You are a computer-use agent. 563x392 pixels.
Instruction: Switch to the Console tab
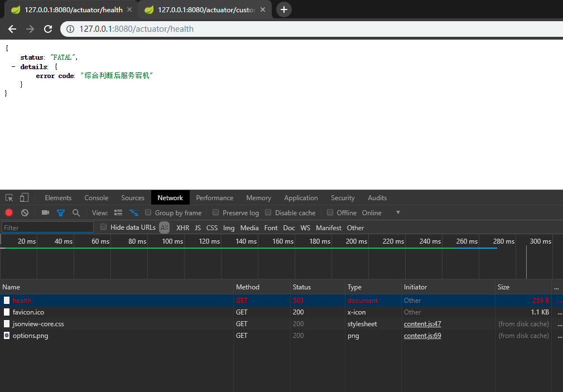96,198
